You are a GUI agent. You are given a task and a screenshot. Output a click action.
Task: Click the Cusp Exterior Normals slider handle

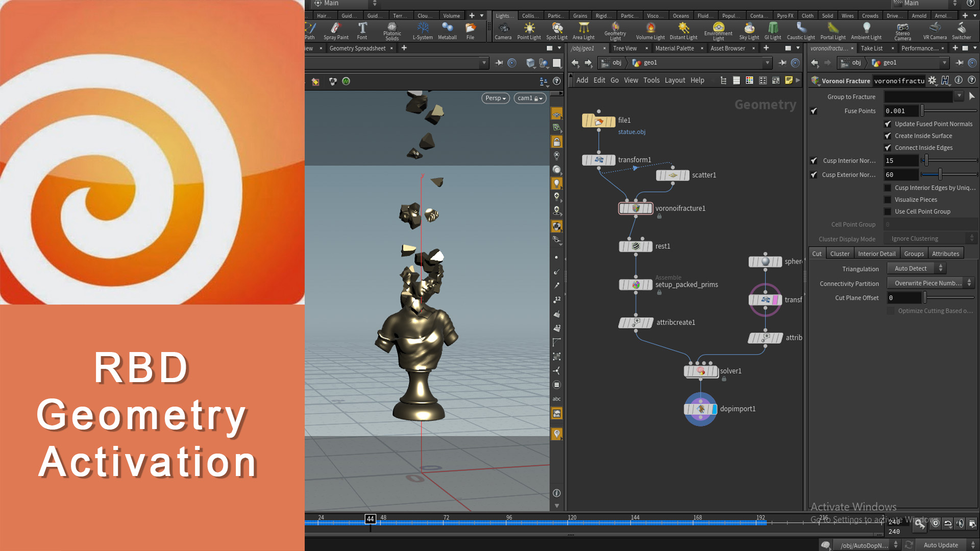tap(939, 174)
